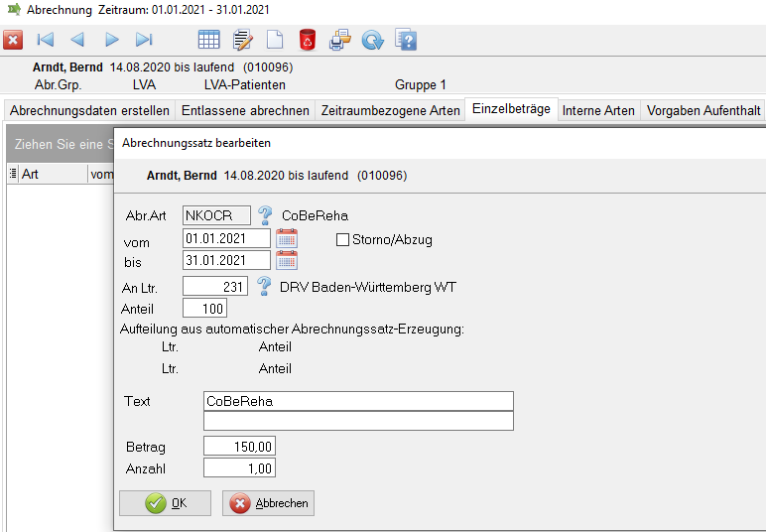Image resolution: width=766 pixels, height=532 pixels.
Task: Open calendar picker for vom date
Action: [287, 238]
